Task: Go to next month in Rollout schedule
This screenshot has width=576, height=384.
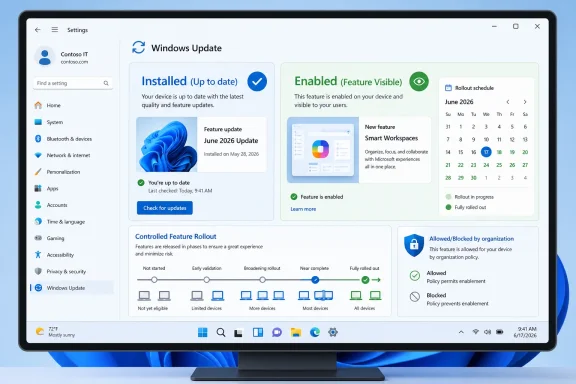Action: pyautogui.click(x=525, y=102)
